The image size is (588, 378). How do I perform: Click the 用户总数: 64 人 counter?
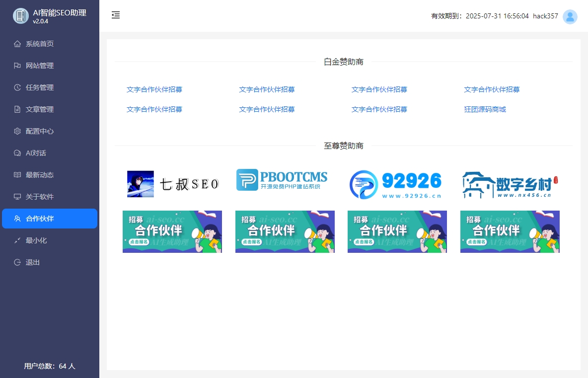click(x=50, y=366)
